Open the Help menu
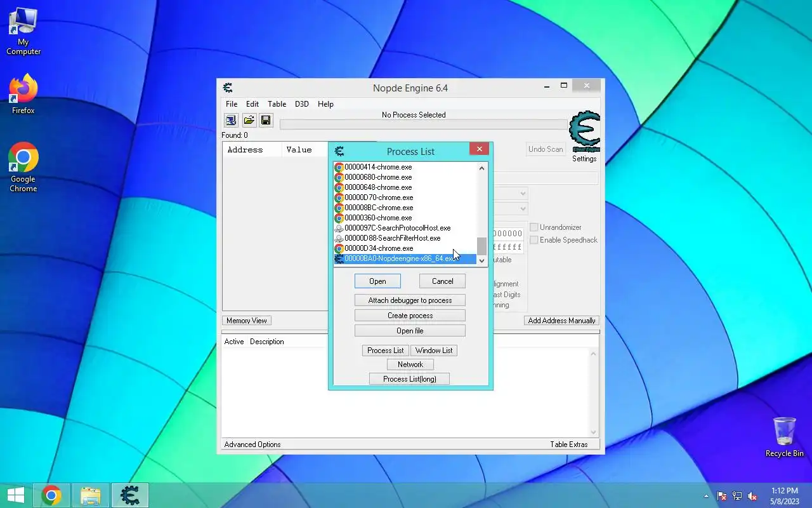This screenshot has height=508, width=812. (x=325, y=104)
